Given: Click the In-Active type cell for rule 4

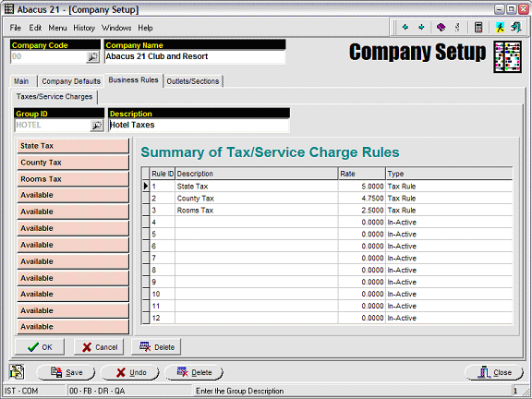Looking at the screenshot, I should point(449,223).
